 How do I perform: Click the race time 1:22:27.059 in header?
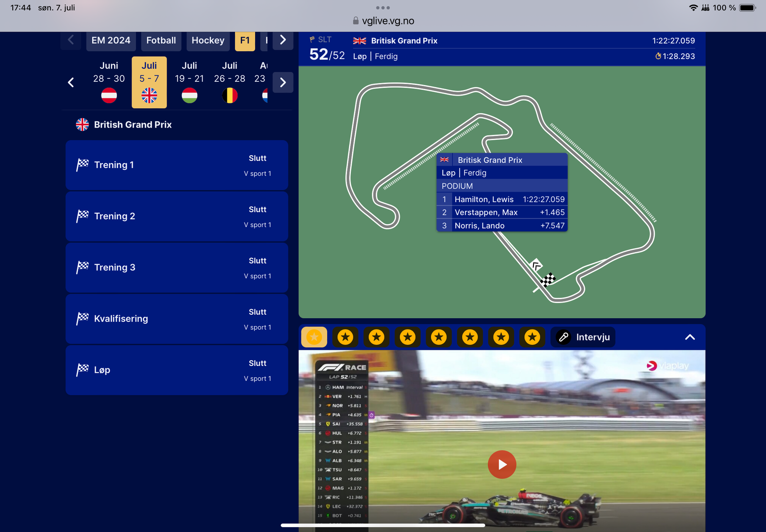[673, 40]
